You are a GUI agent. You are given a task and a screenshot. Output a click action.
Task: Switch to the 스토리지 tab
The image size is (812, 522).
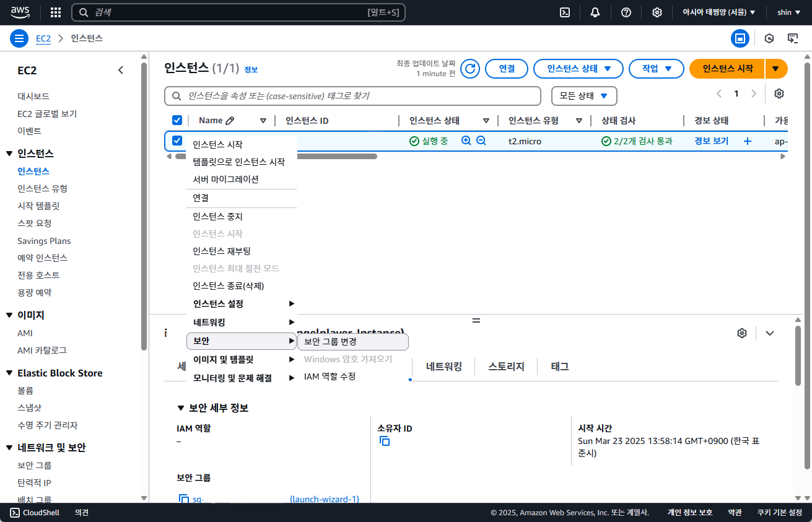(506, 367)
